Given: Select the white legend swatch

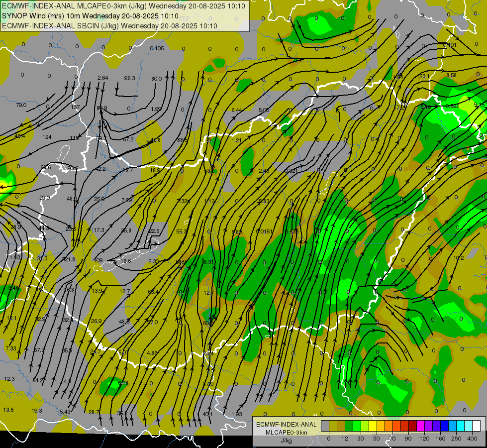Looking at the screenshot, I should [x=476, y=426].
